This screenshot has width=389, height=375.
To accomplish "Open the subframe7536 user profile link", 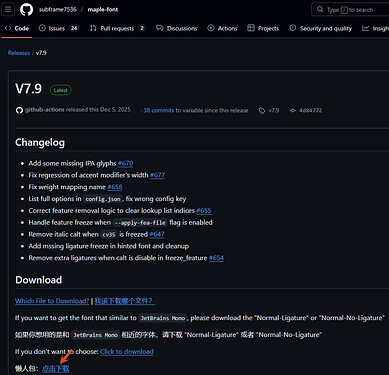I will click(x=57, y=10).
